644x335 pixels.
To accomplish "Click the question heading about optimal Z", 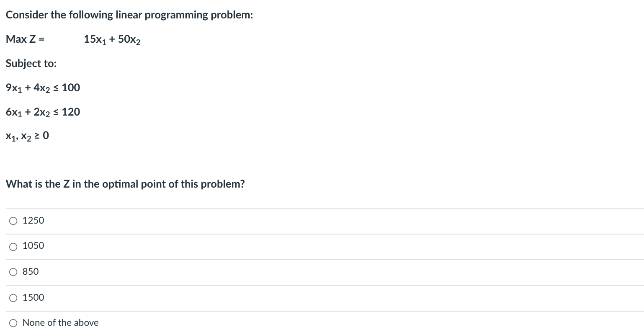I will pyautogui.click(x=125, y=184).
